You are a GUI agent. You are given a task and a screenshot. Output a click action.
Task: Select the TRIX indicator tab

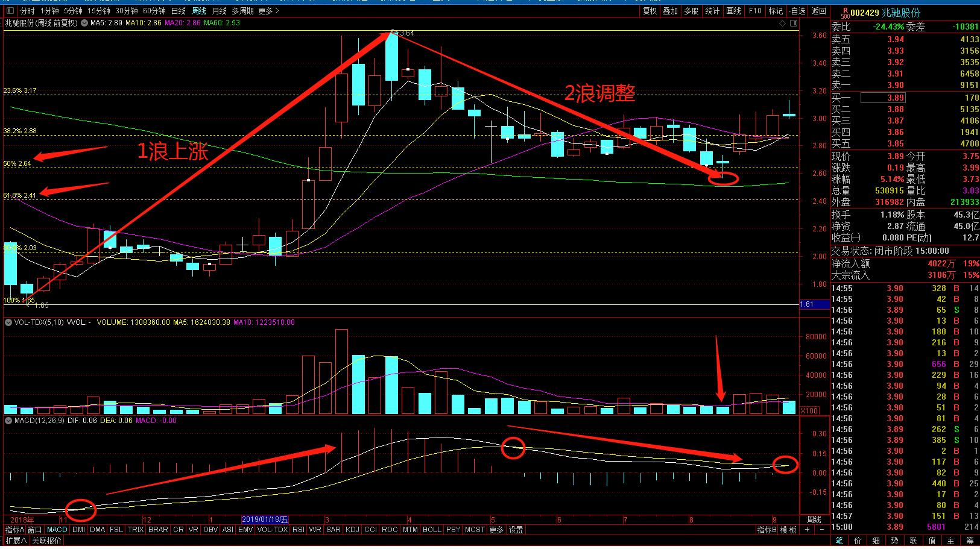tap(136, 530)
